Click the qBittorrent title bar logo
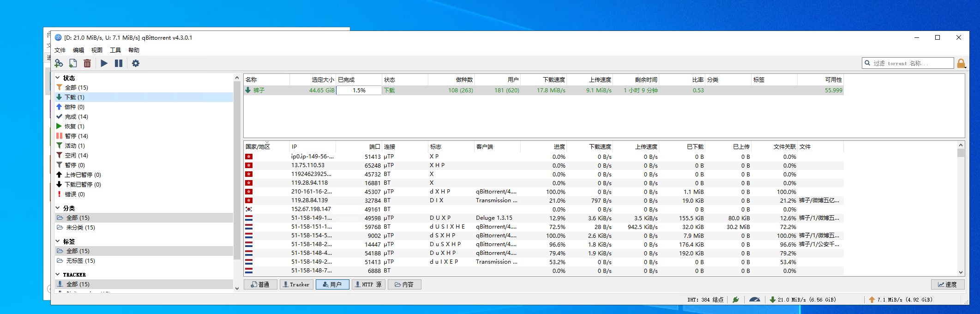This screenshot has width=980, height=314. 58,37
